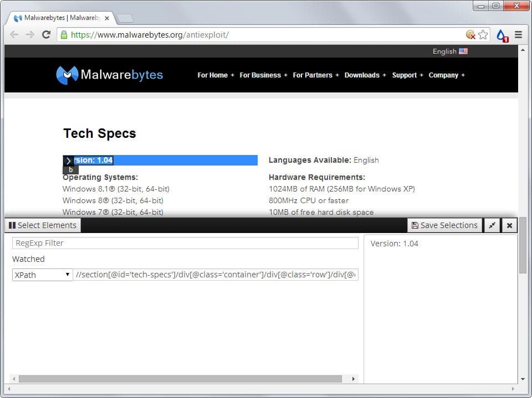Switch language via English link
This screenshot has height=398, width=532.
coord(449,51)
